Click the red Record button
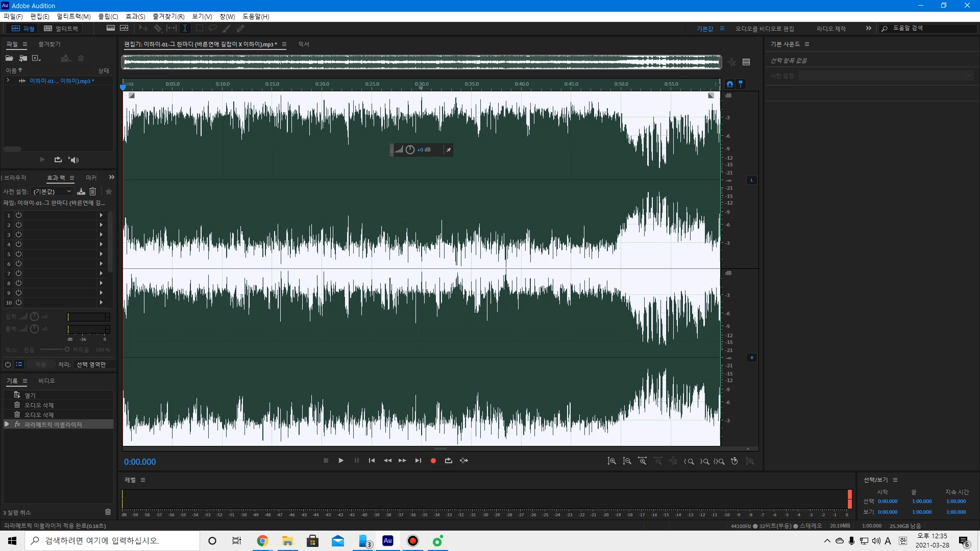The height and width of the screenshot is (551, 980). click(433, 461)
